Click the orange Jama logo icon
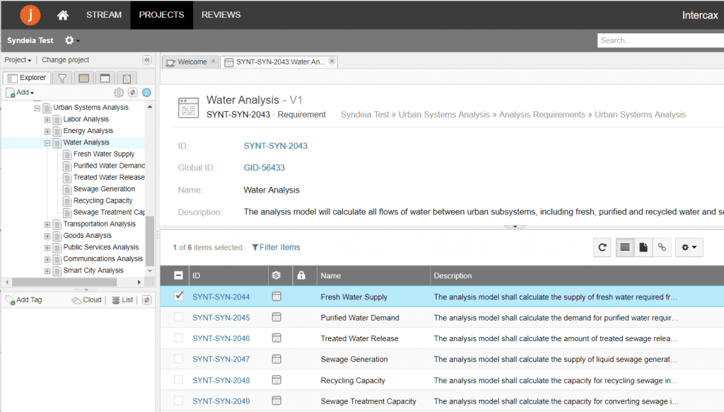The width and height of the screenshot is (724, 412). click(30, 15)
